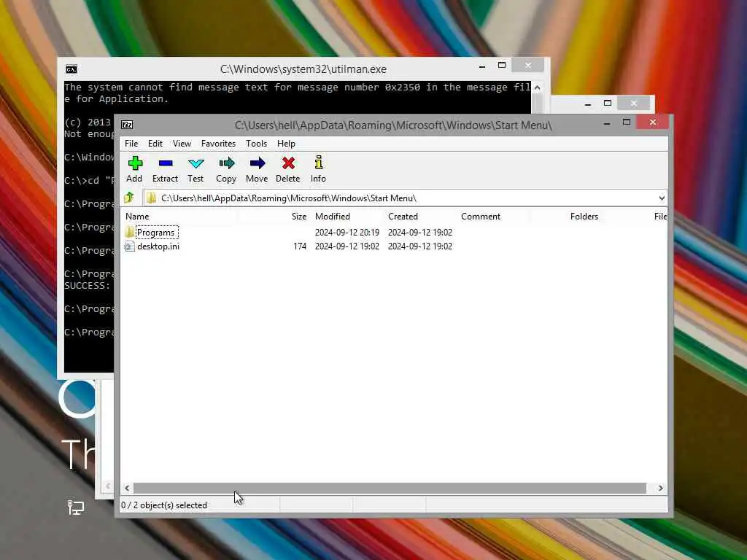Go up one folder level icon
The image size is (747, 560).
pos(128,198)
